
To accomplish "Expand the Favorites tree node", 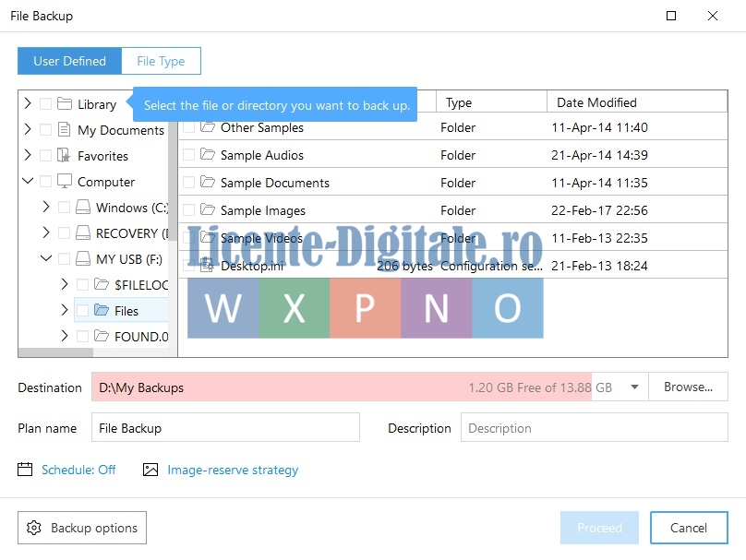I will click(28, 155).
